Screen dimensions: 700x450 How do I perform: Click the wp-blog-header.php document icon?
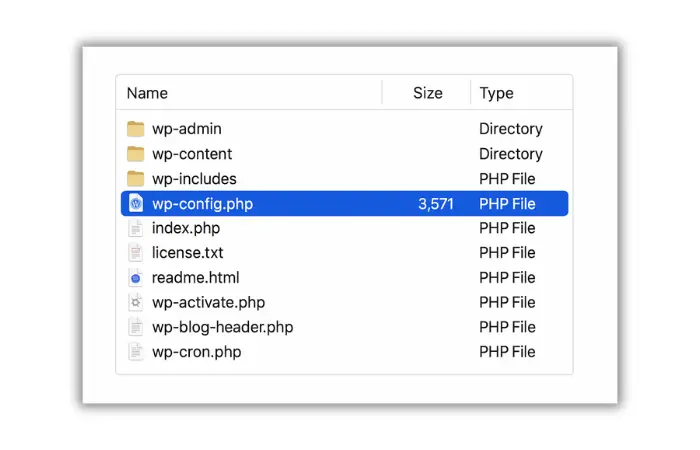coord(136,327)
